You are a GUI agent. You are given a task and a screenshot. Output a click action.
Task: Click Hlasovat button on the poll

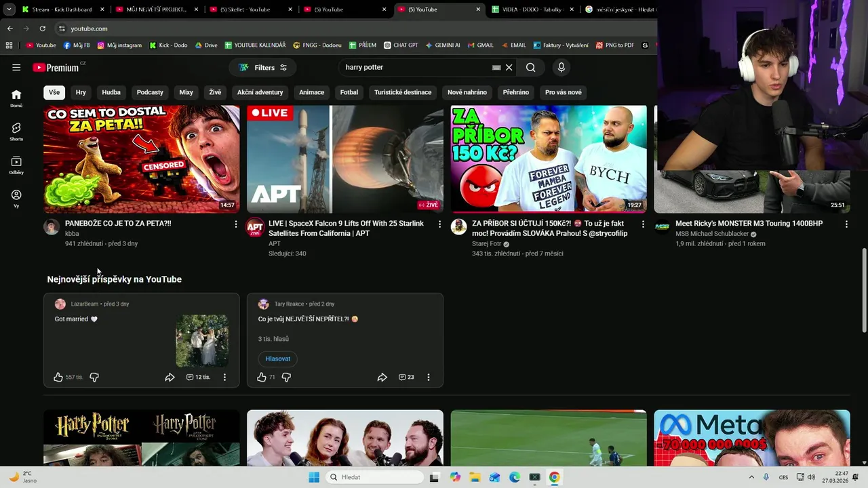pos(278,359)
